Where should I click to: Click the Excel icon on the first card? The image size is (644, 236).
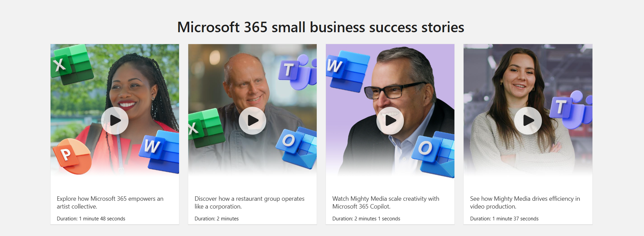[x=72, y=64]
